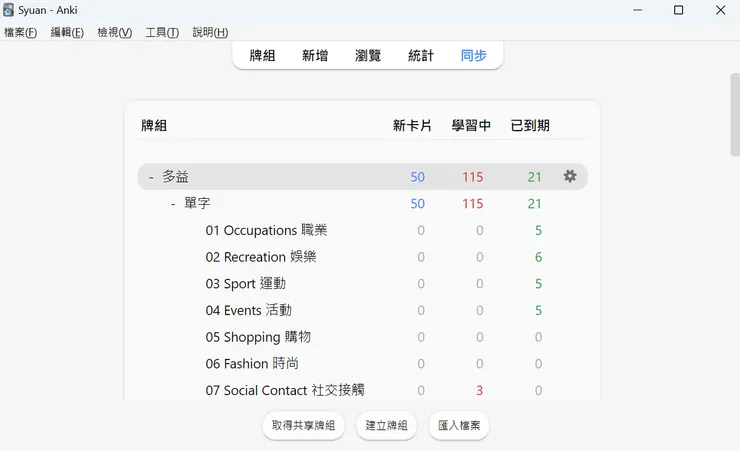Click the 牌組 column header
Viewport: 740px width, 451px height.
click(154, 125)
